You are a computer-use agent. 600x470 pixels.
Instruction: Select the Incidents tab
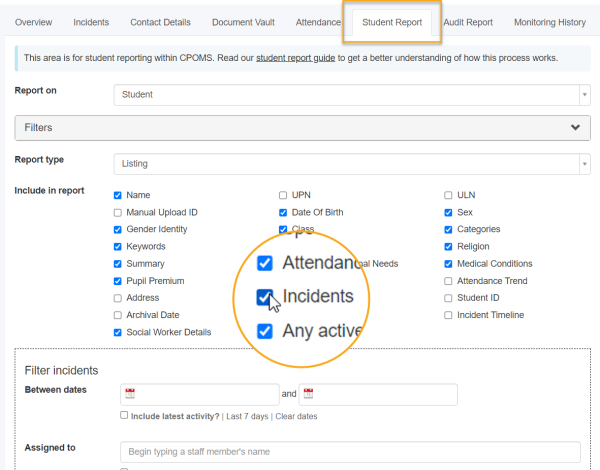(92, 22)
